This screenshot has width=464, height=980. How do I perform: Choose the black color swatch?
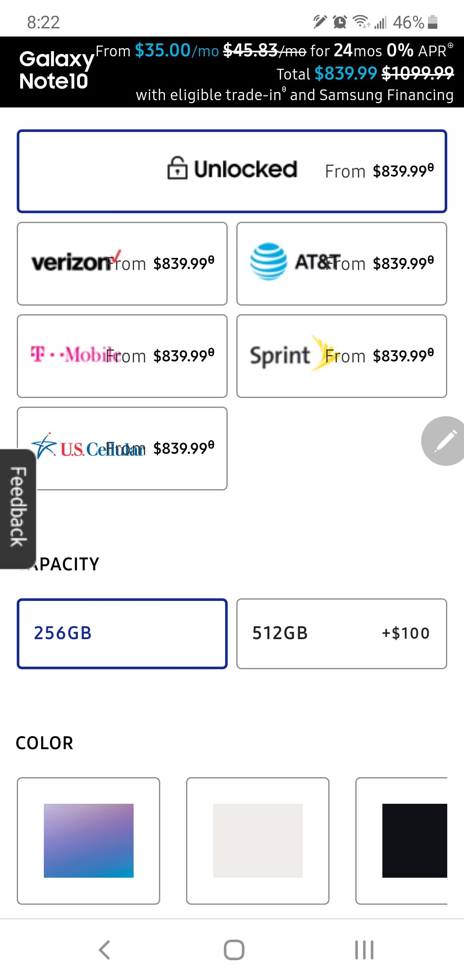pos(402,841)
